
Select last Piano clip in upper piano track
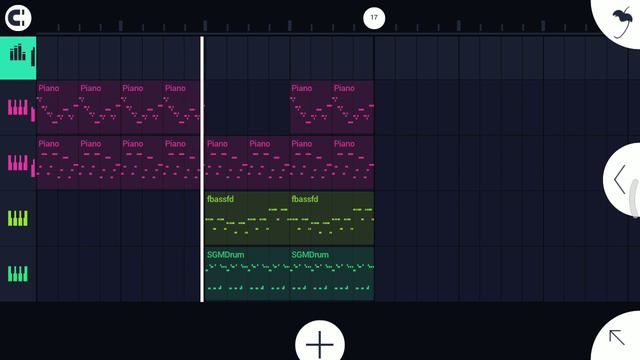(x=353, y=108)
